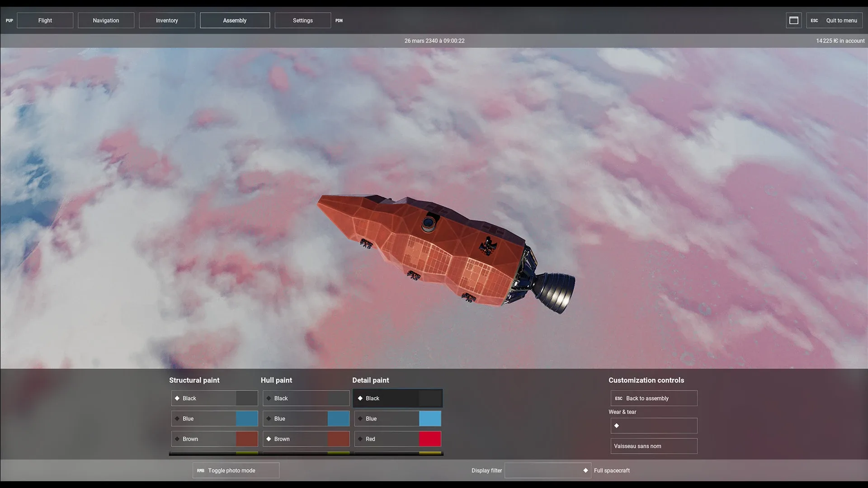Click the PDN next tab key icon
The height and width of the screenshot is (488, 868).
coord(339,20)
